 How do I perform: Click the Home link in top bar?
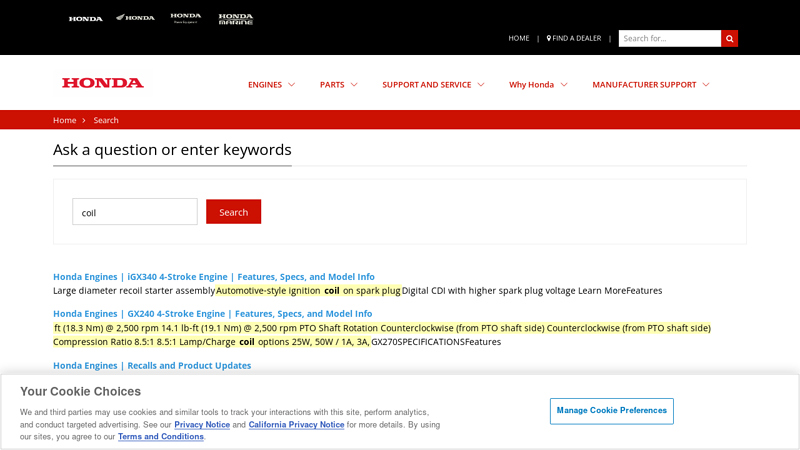click(518, 38)
